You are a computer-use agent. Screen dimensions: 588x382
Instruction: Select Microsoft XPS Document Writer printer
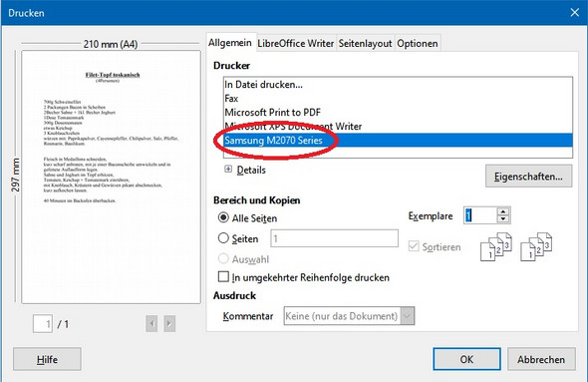point(398,126)
